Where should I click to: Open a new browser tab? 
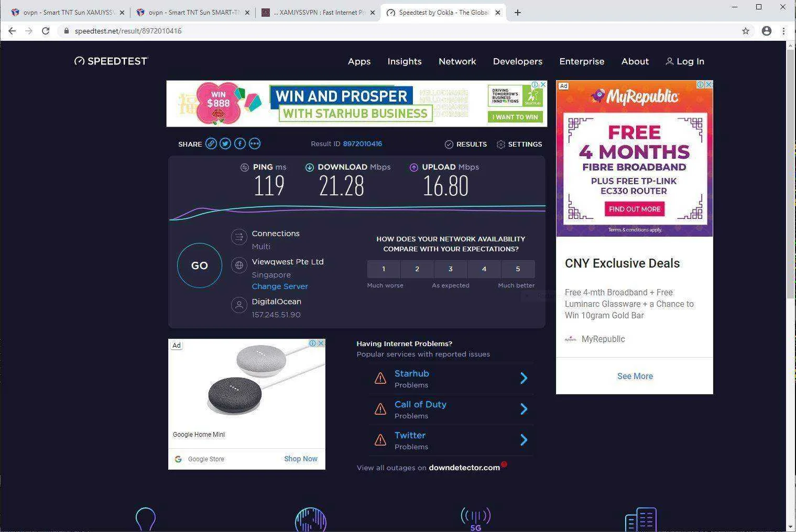point(518,13)
